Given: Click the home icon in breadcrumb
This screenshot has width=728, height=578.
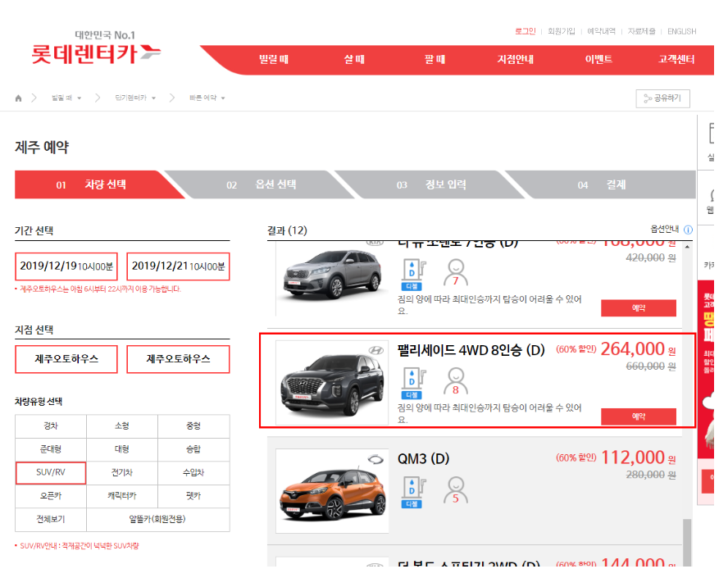Looking at the screenshot, I should (19, 98).
